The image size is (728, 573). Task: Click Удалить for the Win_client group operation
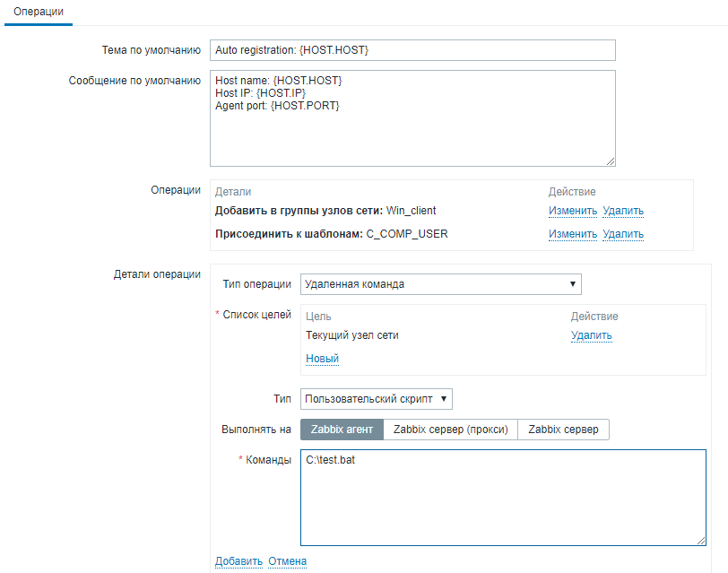click(x=623, y=212)
